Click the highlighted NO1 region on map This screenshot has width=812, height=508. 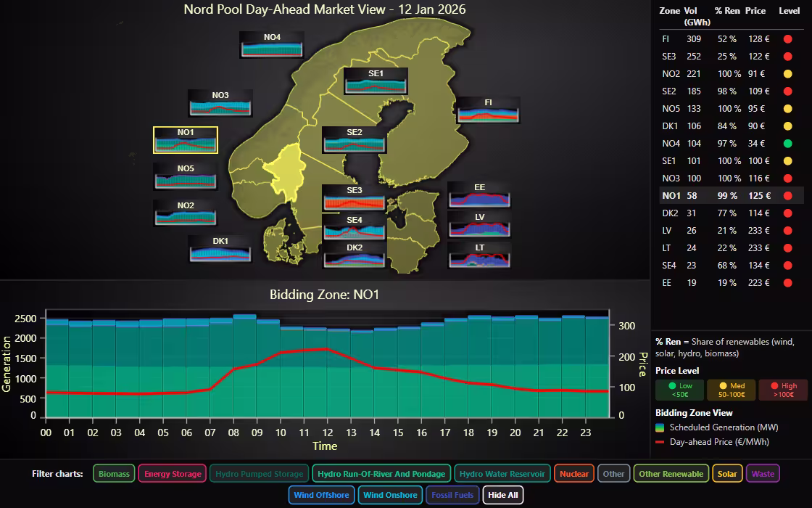[x=285, y=173]
